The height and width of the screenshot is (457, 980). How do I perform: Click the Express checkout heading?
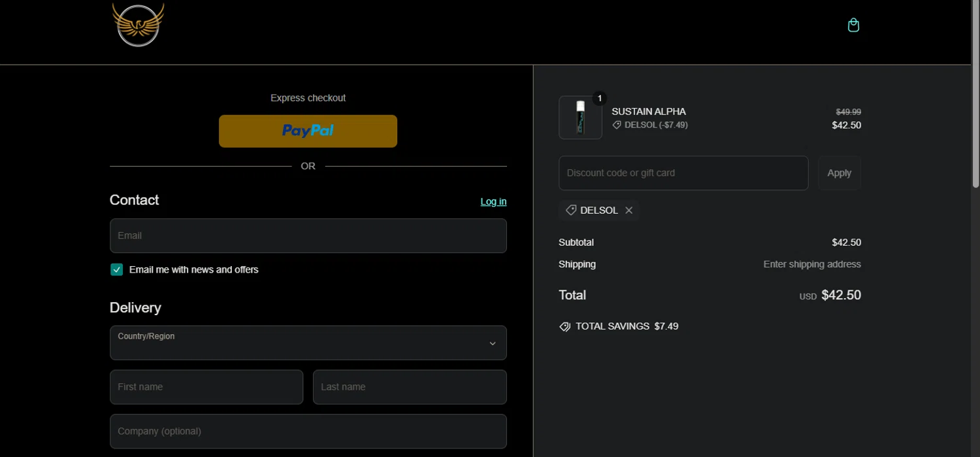tap(308, 98)
